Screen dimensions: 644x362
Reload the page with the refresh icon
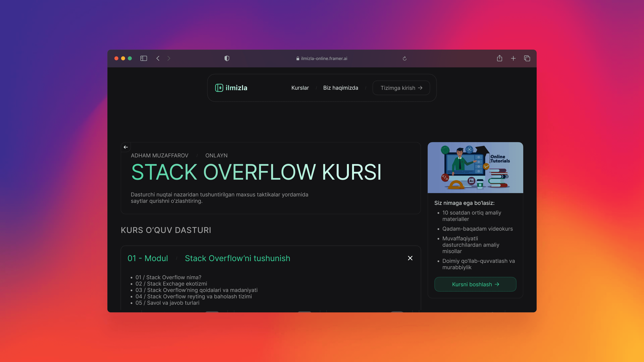coord(405,58)
